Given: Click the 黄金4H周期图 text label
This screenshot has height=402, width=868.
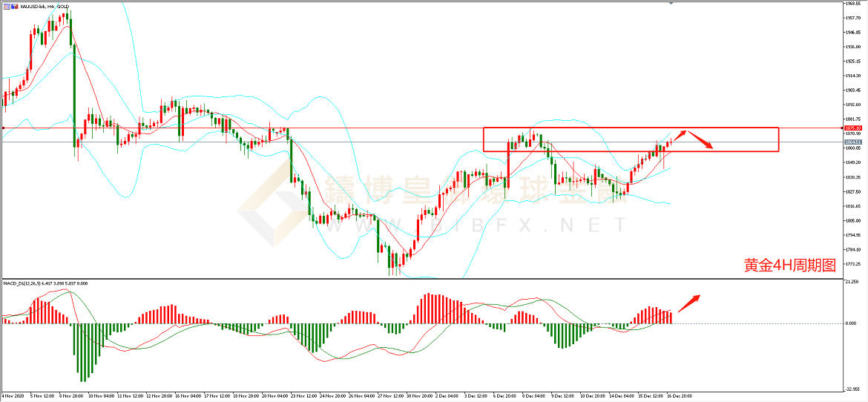Looking at the screenshot, I should tap(790, 266).
